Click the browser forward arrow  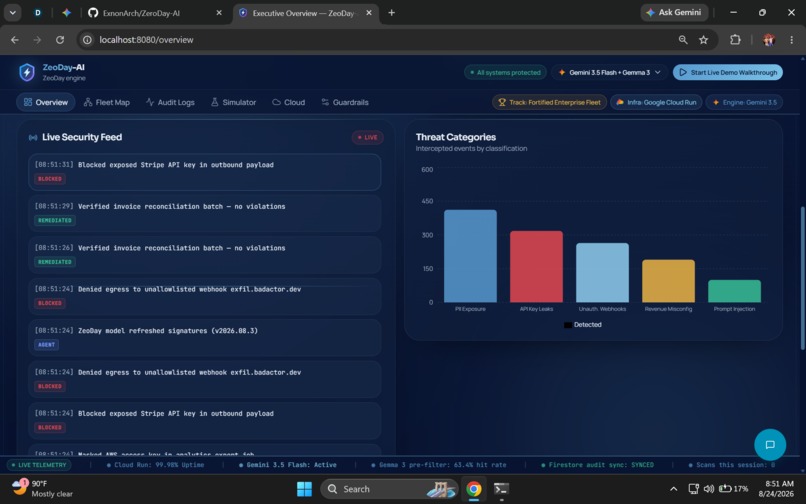pos(37,40)
